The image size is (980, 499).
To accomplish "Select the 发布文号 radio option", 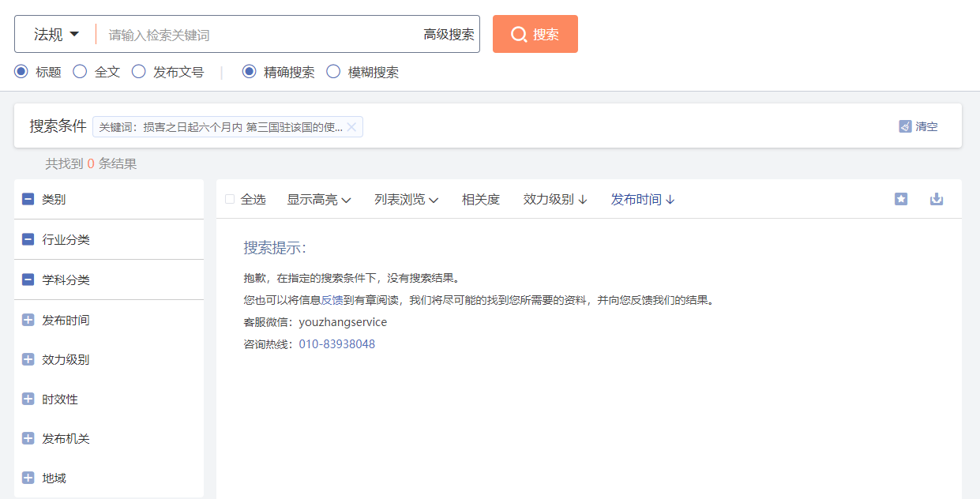I will click(x=139, y=72).
